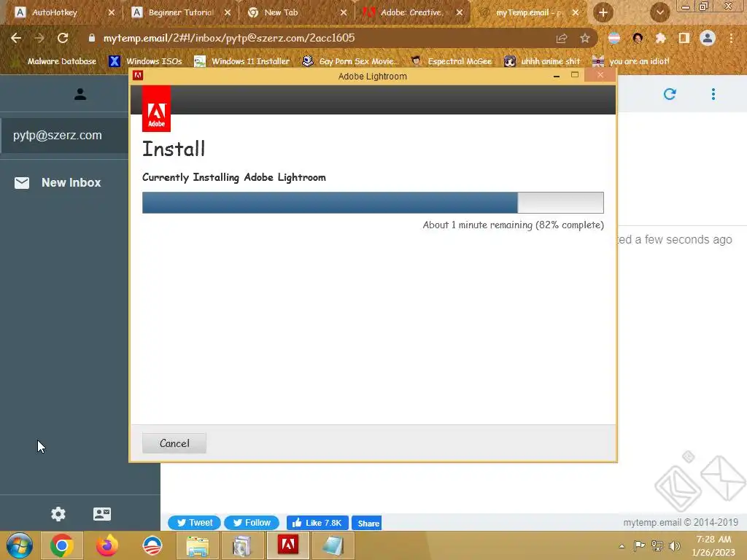The width and height of the screenshot is (747, 560).
Task: Create a New Inbox
Action: pos(71,182)
